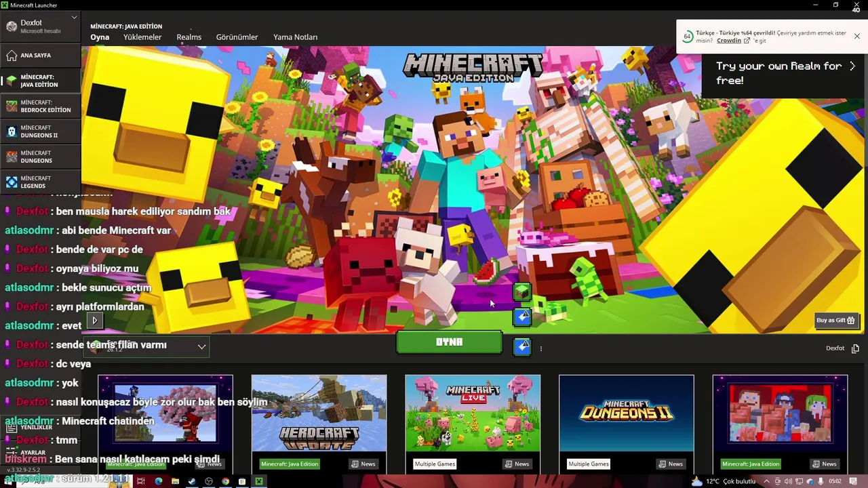Select Minecraft: Java Edition in sidebar

pos(41,81)
